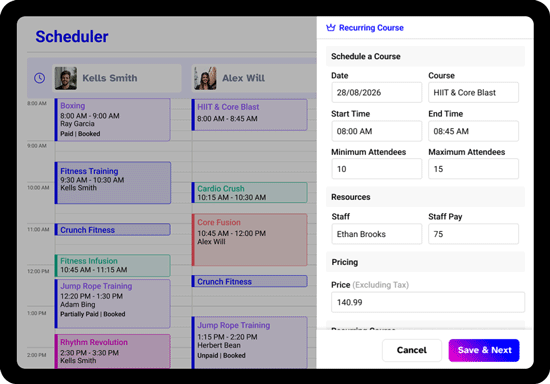Click the Maximum Attendees field
This screenshot has height=384, width=550.
click(x=473, y=169)
